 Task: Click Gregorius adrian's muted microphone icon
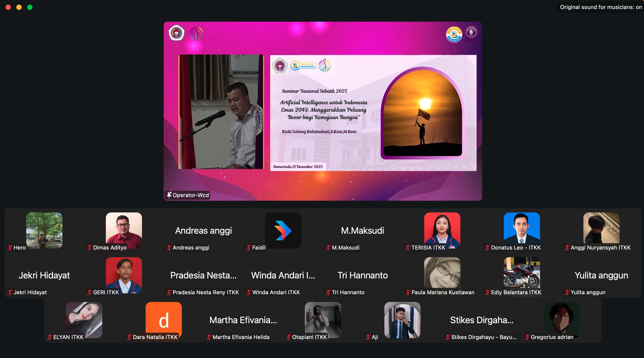pos(527,337)
